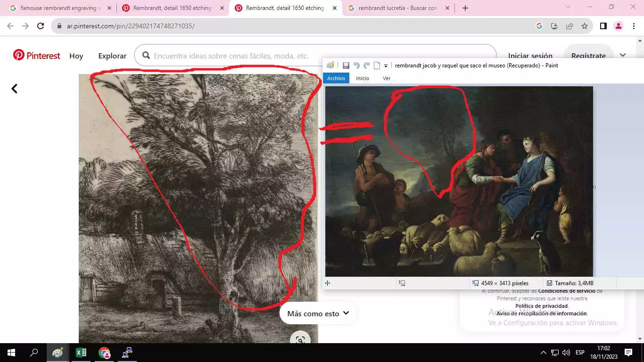Screen dimensions: 644x362
Task: Click the Paint palette app icon in the title bar
Action: click(330, 66)
